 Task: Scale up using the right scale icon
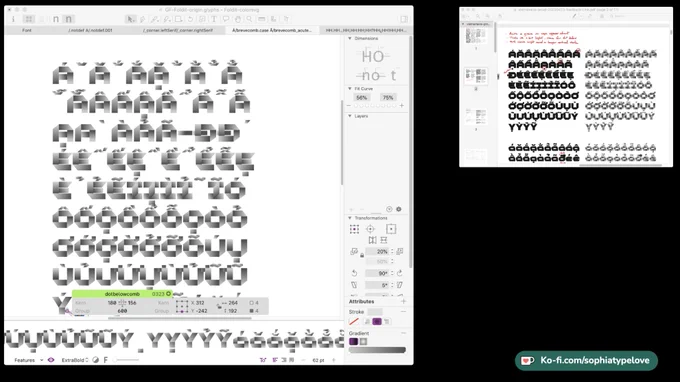click(400, 251)
